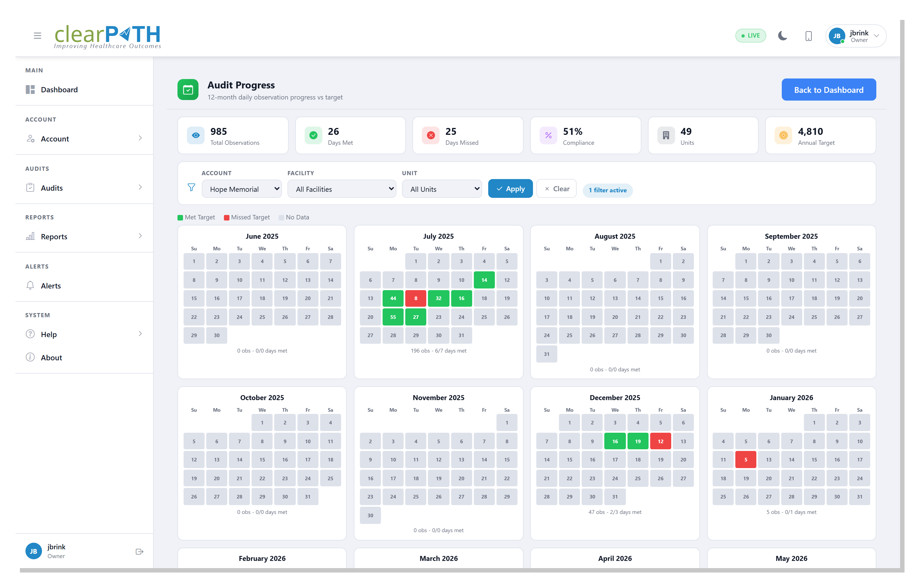The width and height of the screenshot is (920, 588).
Task: Open the jbrink user dropdown chevron
Action: coord(877,36)
